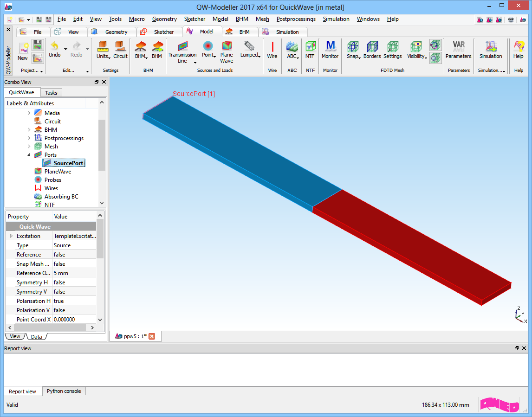The image size is (532, 417).
Task: Click the save project icon in ribbon
Action: pyautogui.click(x=38, y=45)
